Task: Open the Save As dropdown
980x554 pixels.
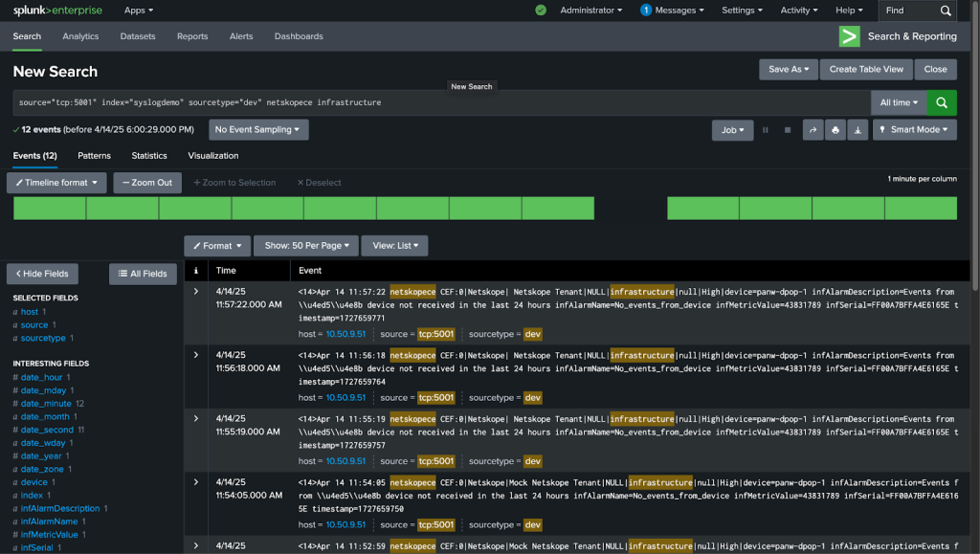Action: click(x=789, y=69)
